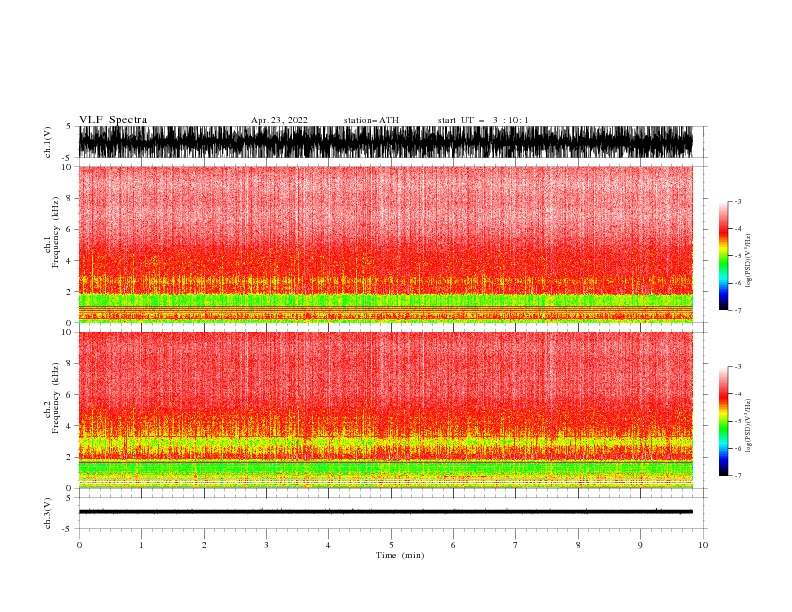Image resolution: width=792 pixels, height=612 pixels.
Task: Click the "VLF Spectra" title text
Action: point(113,120)
